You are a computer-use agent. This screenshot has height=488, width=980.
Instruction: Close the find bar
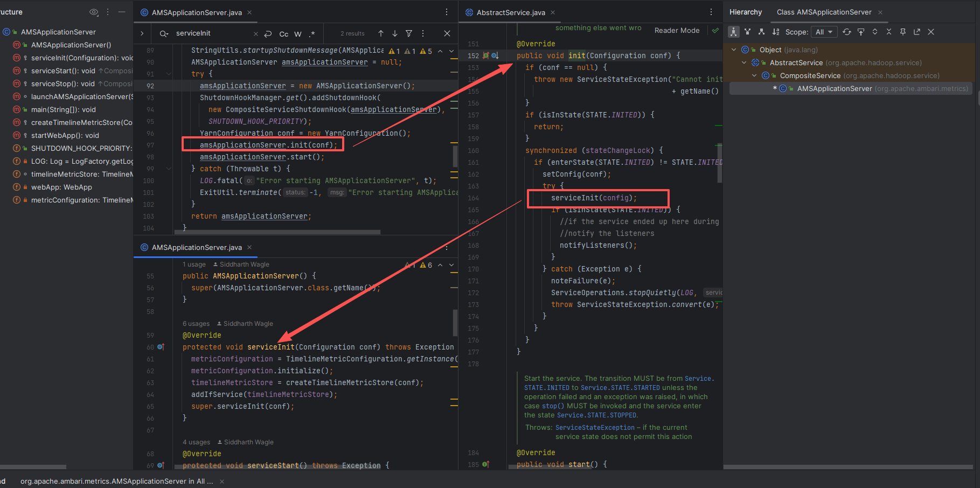pyautogui.click(x=447, y=33)
